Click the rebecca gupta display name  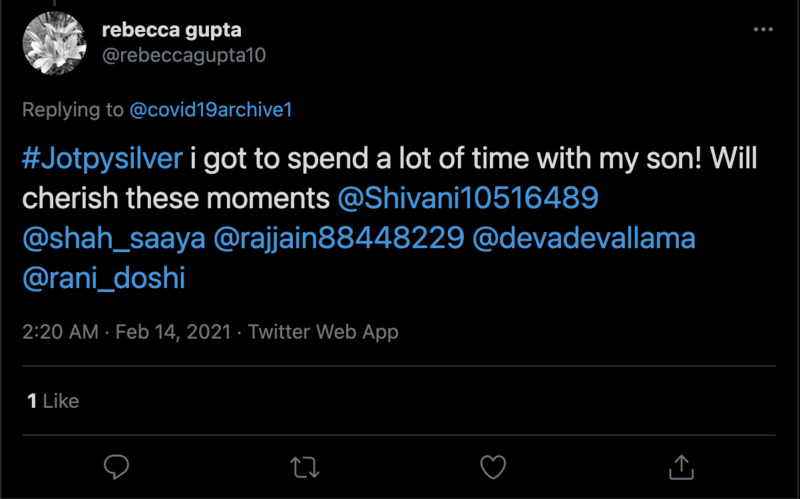coord(171,31)
